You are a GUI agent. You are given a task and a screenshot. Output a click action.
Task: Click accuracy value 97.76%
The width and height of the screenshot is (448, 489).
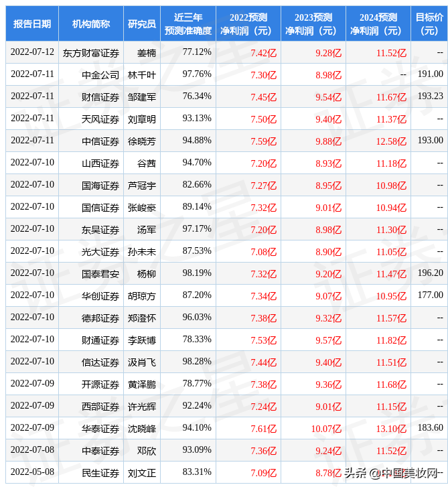[197, 74]
